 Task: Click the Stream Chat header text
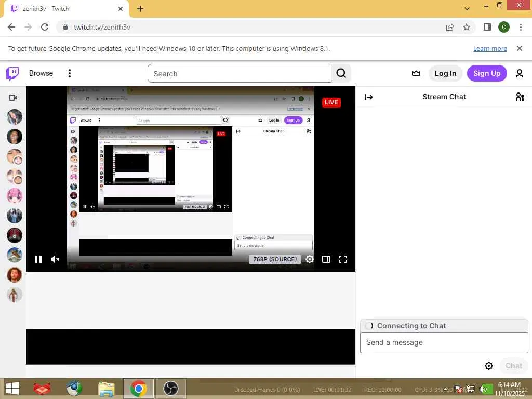pos(444,97)
